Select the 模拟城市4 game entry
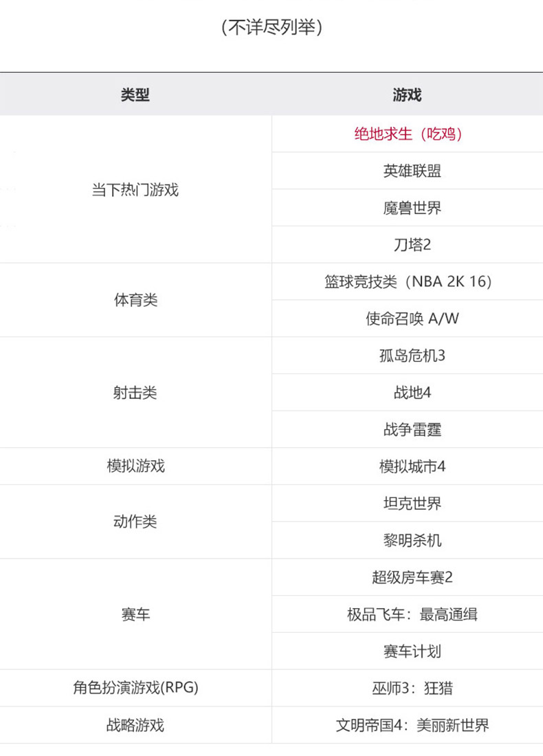Image resolution: width=543 pixels, height=756 pixels. (408, 466)
